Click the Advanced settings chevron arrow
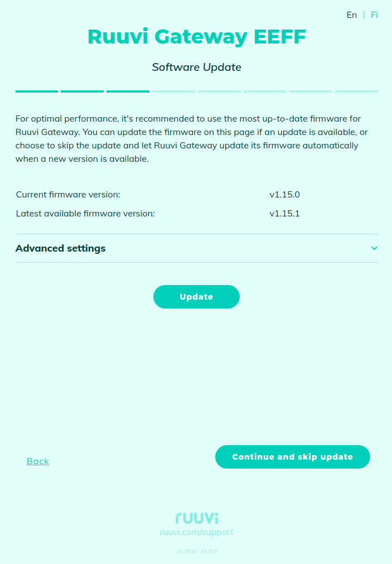Screen dimensions: 392x564 point(374,248)
